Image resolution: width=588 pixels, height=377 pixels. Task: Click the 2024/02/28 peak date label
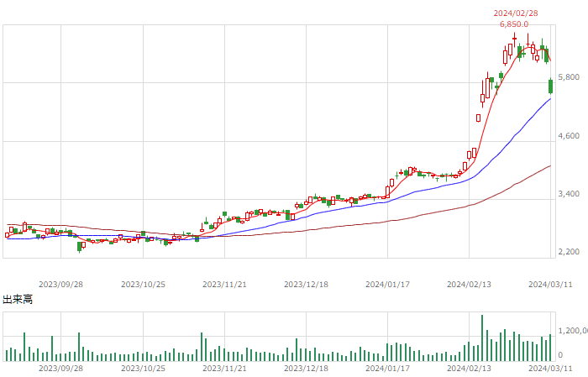pos(516,13)
